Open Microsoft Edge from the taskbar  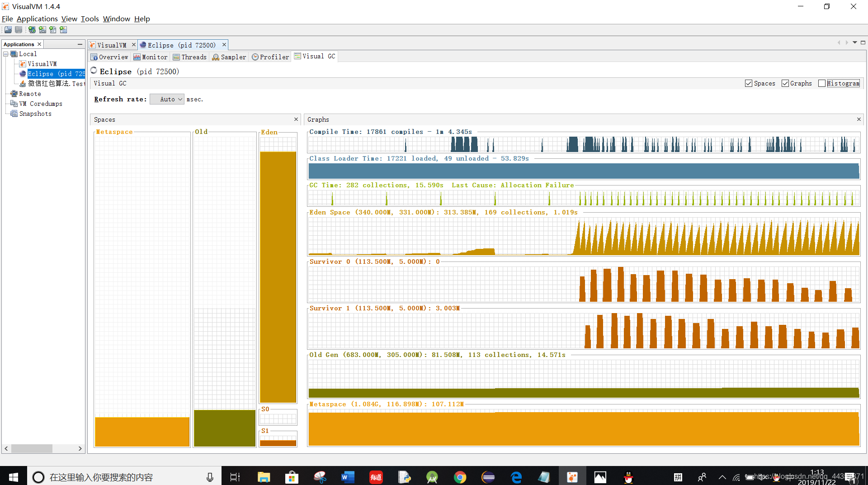click(x=516, y=477)
